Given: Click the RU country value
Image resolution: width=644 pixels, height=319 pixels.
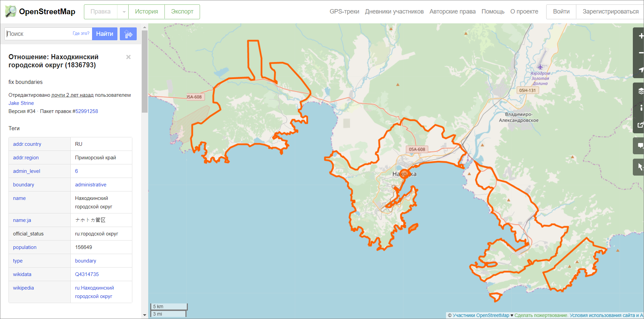Looking at the screenshot, I should [x=79, y=144].
